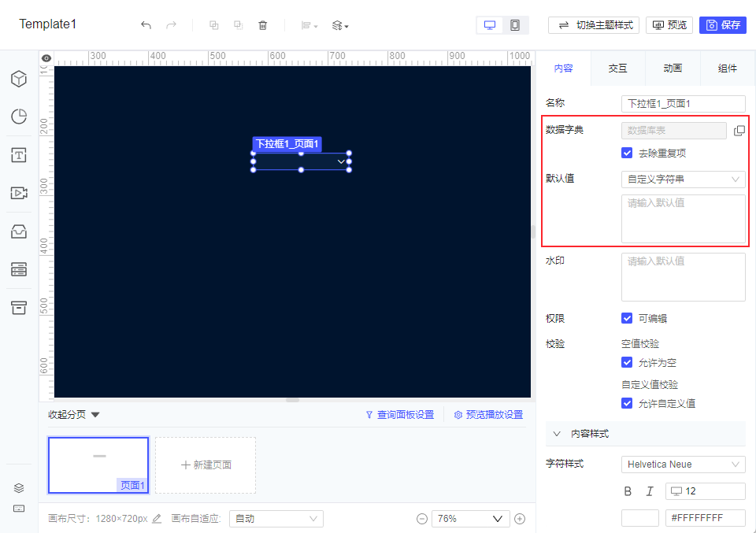
Task: Open 自定义字符串 default value dropdown
Action: click(x=684, y=180)
